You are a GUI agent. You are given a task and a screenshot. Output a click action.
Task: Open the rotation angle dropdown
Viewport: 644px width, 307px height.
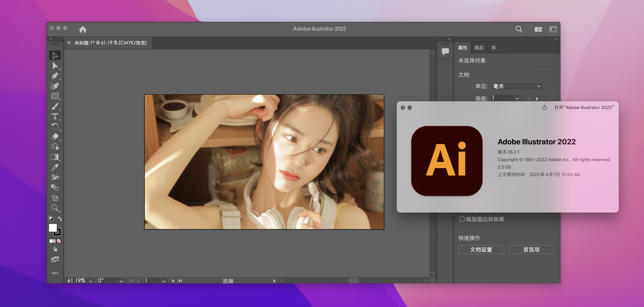pos(122,281)
